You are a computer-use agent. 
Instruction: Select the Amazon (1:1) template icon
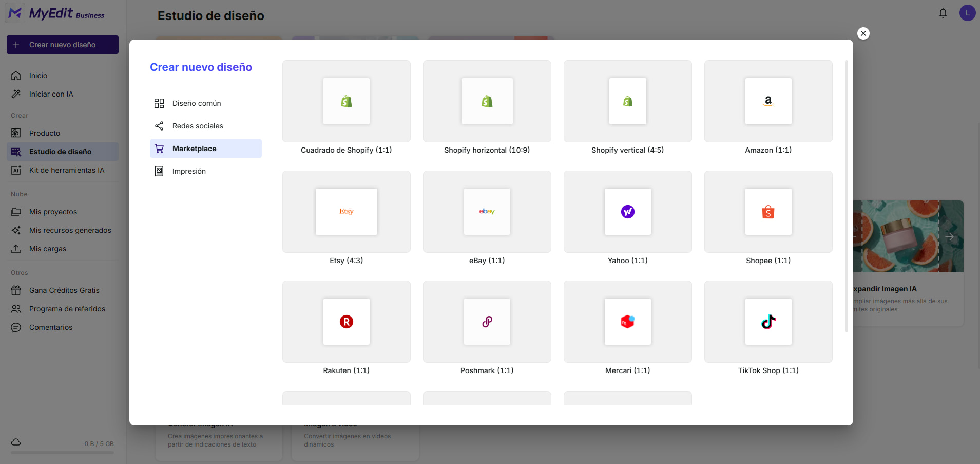(768, 101)
